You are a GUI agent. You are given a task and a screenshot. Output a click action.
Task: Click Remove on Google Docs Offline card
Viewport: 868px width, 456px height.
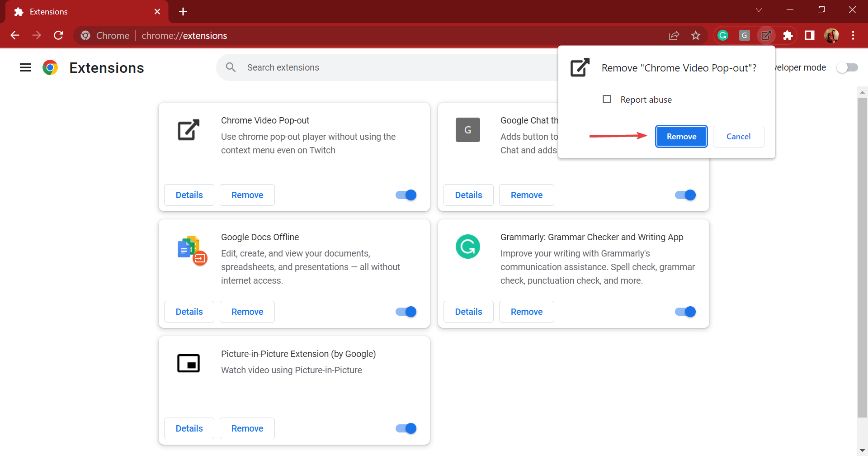(247, 312)
